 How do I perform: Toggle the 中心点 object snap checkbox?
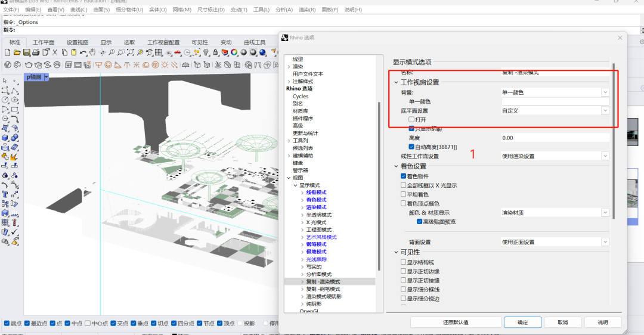[88, 324]
